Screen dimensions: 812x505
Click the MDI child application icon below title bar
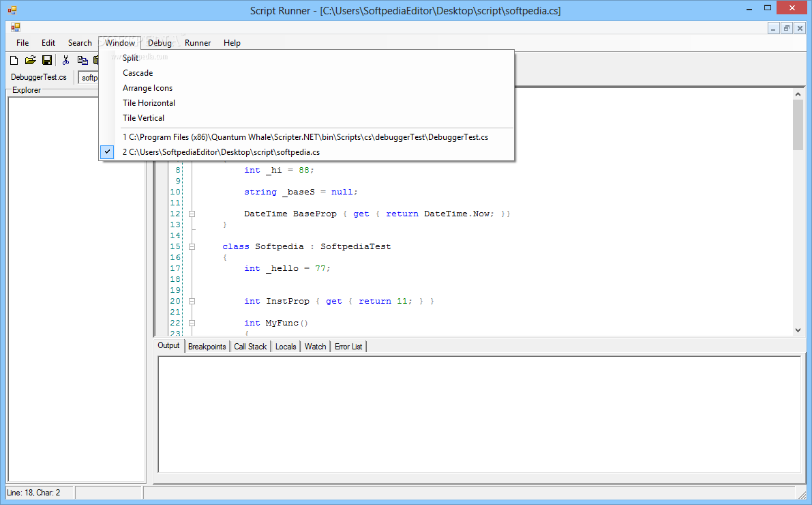[16, 27]
